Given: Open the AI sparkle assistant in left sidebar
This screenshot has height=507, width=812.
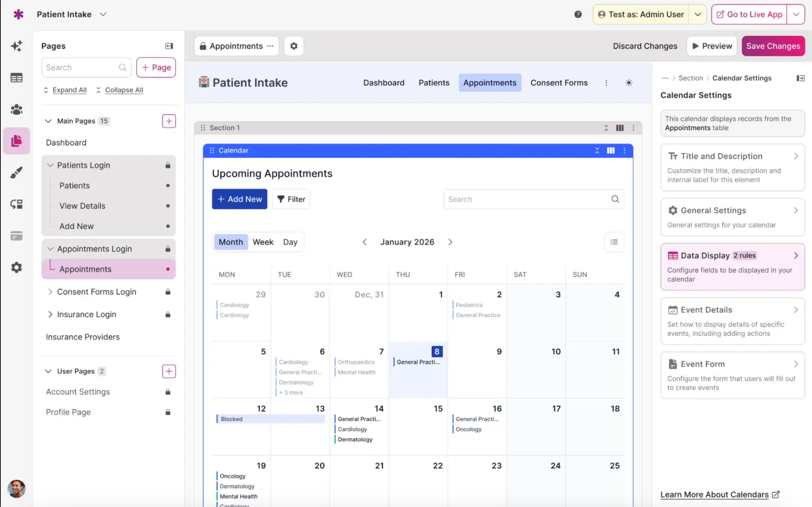Looking at the screenshot, I should (x=16, y=46).
